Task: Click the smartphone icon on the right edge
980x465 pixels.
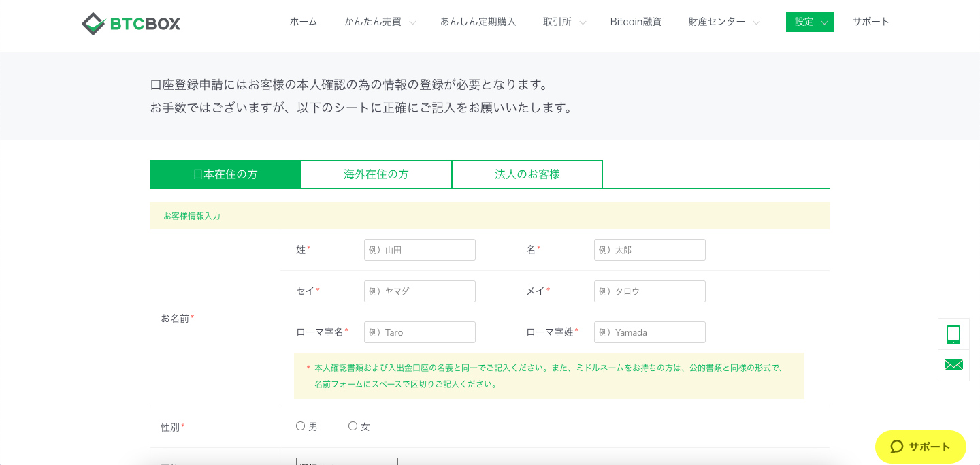Action: pos(953,334)
